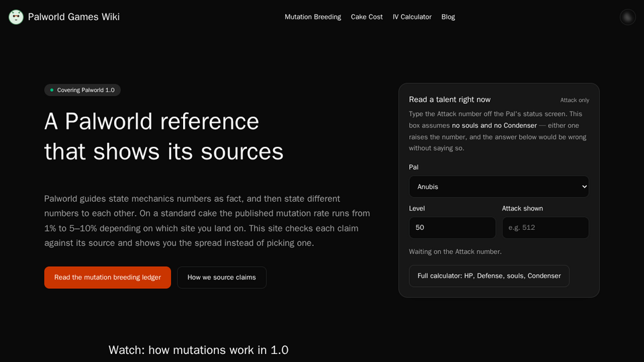The image size is (644, 362).
Task: Visit the Blog from the top navigation
Action: point(448,17)
